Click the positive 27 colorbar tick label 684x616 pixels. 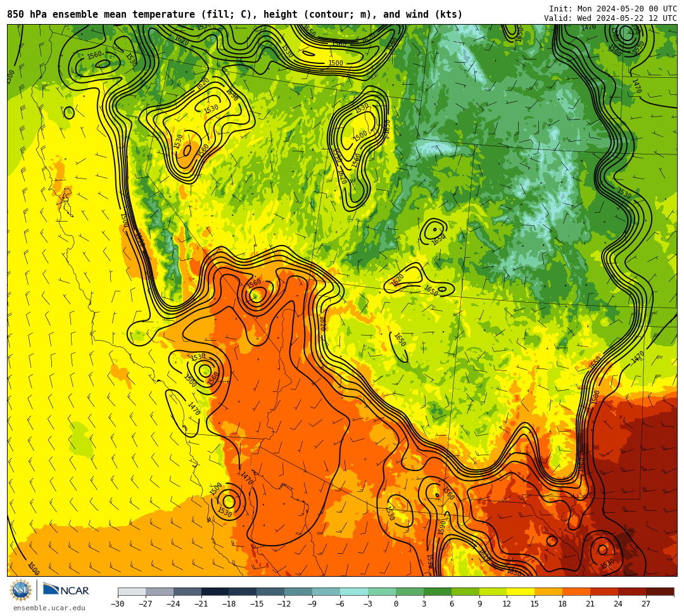(646, 604)
